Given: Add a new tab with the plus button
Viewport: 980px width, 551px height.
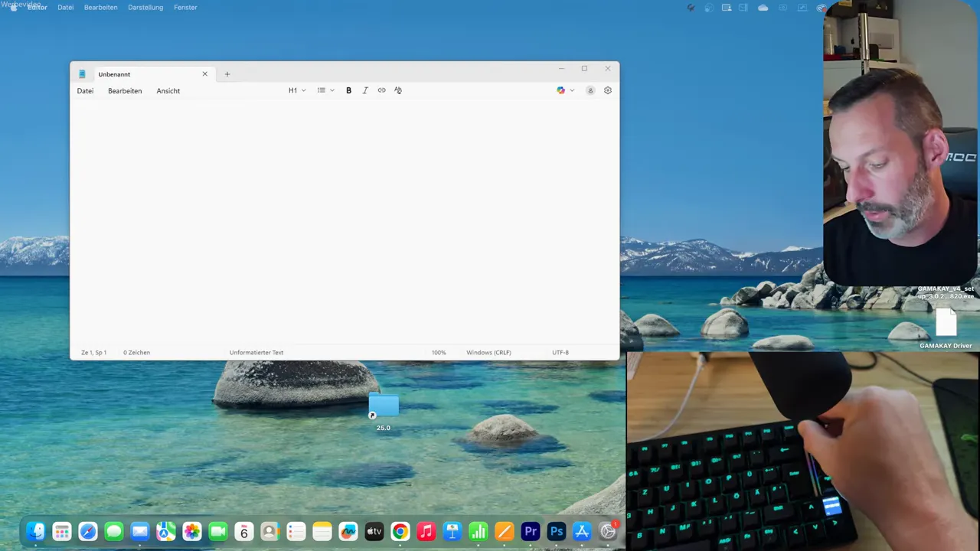Looking at the screenshot, I should pos(227,74).
